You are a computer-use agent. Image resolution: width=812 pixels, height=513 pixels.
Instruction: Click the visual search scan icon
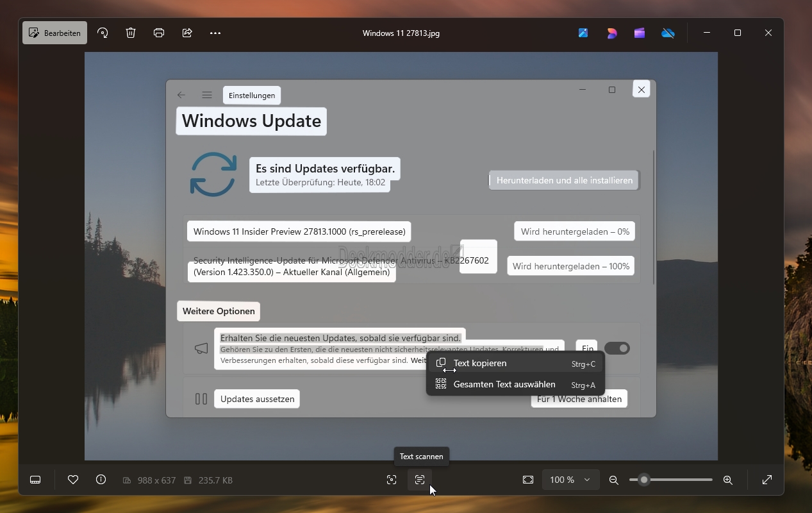click(392, 480)
